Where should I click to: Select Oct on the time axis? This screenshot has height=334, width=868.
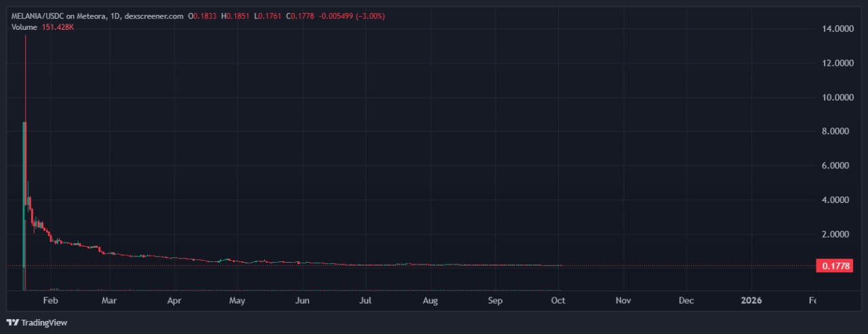(558, 300)
